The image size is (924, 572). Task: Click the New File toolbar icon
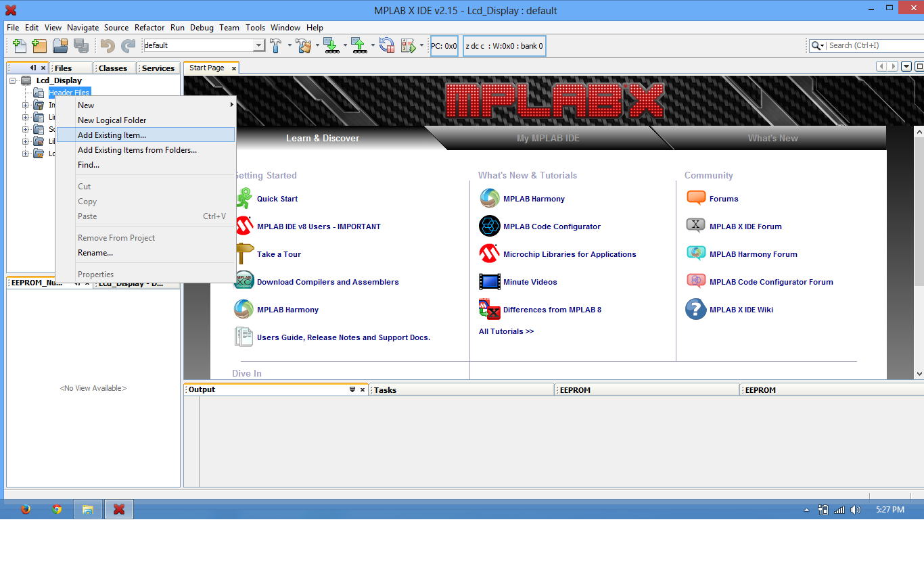pos(20,45)
